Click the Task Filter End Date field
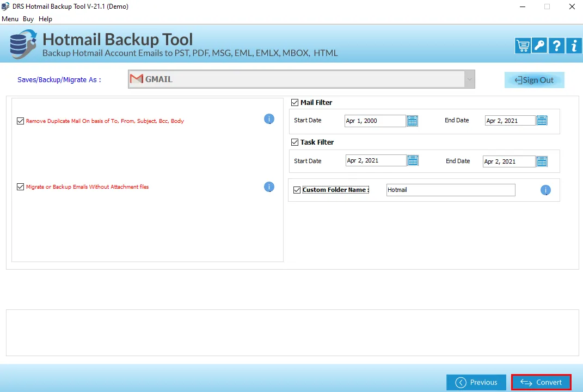583x392 pixels. click(509, 161)
